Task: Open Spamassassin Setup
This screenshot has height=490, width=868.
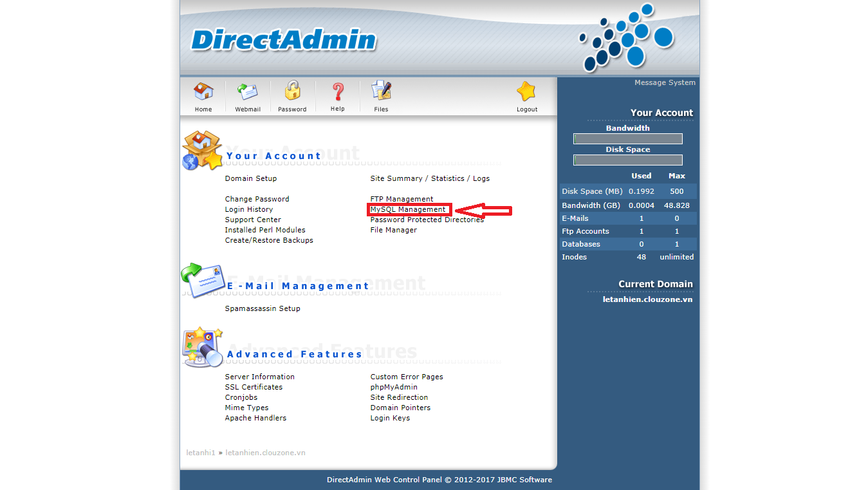Action: pos(262,308)
